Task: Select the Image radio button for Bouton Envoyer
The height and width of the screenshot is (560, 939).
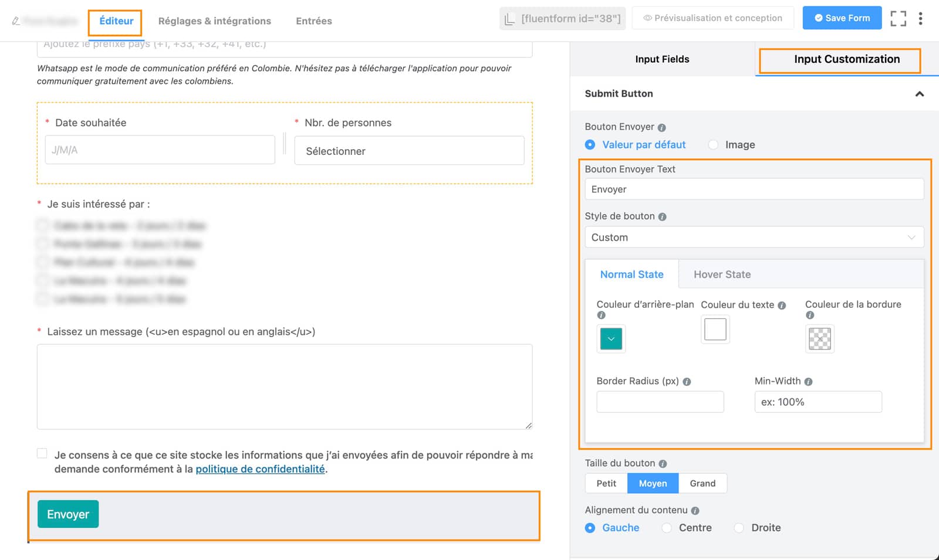Action: coord(713,144)
